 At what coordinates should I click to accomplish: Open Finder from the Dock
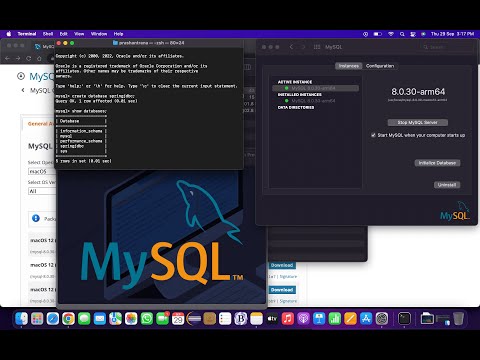click(x=22, y=319)
